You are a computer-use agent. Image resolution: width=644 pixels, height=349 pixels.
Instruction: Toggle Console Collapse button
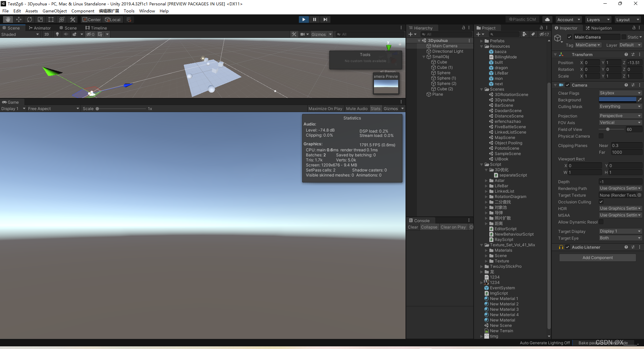coord(429,227)
